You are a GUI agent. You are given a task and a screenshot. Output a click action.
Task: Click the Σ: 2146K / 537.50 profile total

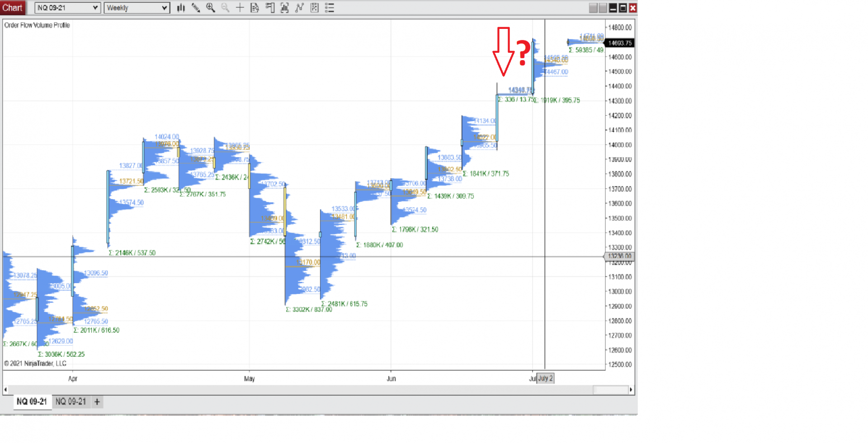pos(132,253)
